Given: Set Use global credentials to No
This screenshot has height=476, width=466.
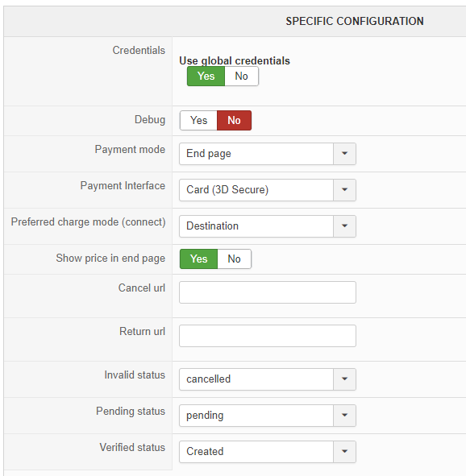Looking at the screenshot, I should point(242,77).
